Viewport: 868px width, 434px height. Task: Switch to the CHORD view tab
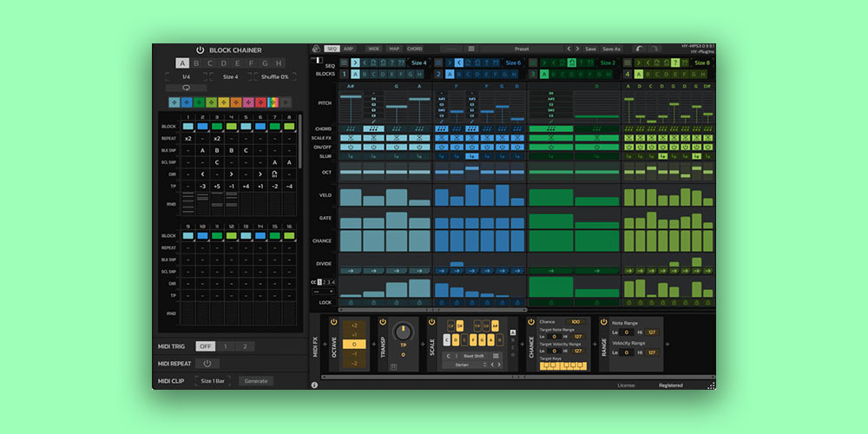click(x=415, y=49)
